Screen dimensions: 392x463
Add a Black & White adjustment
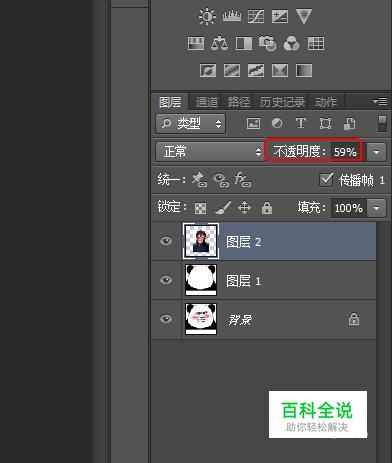coord(244,43)
